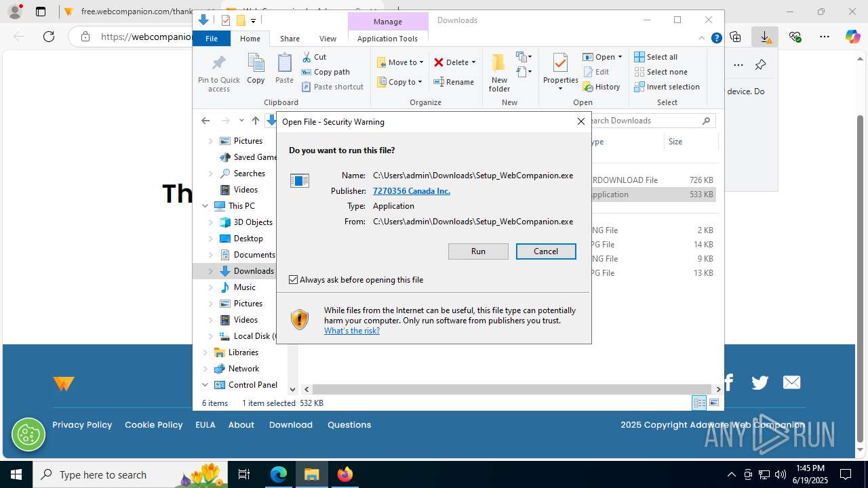Click Invert selection in ribbon
868x488 pixels.
point(667,87)
